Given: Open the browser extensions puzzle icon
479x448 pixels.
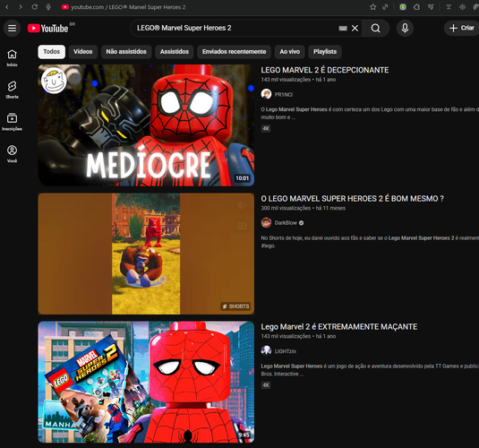Looking at the screenshot, I should (x=416, y=7).
